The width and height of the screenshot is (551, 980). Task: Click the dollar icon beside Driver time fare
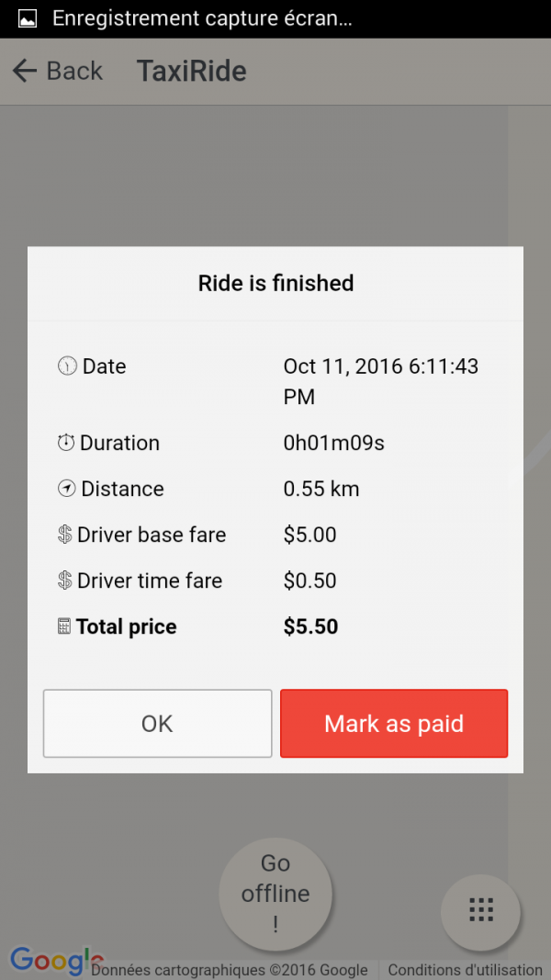(x=65, y=580)
